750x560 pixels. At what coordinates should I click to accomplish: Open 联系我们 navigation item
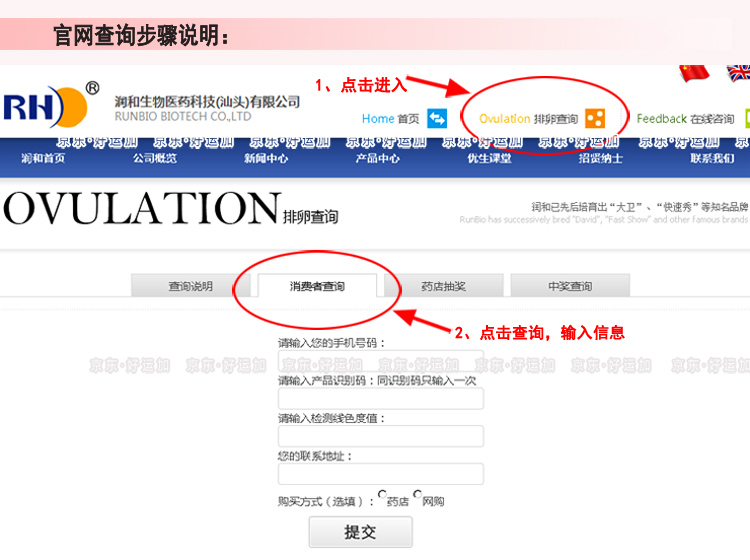coord(712,158)
